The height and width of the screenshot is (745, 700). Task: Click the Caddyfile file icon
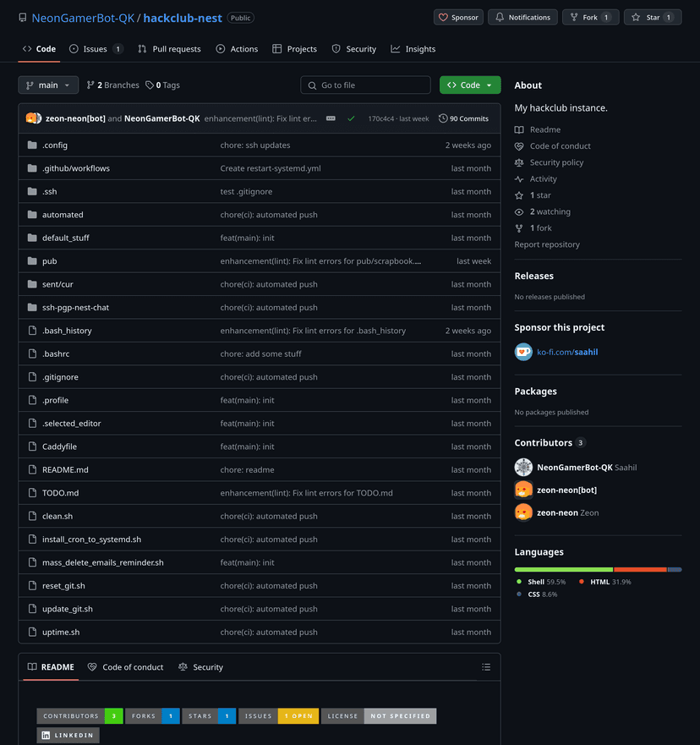coord(32,446)
